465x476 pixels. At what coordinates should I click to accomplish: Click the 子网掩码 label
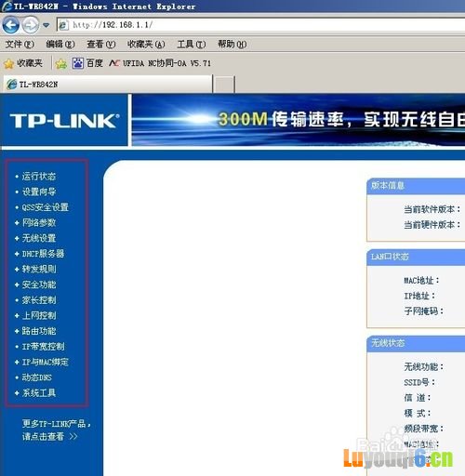(x=423, y=311)
